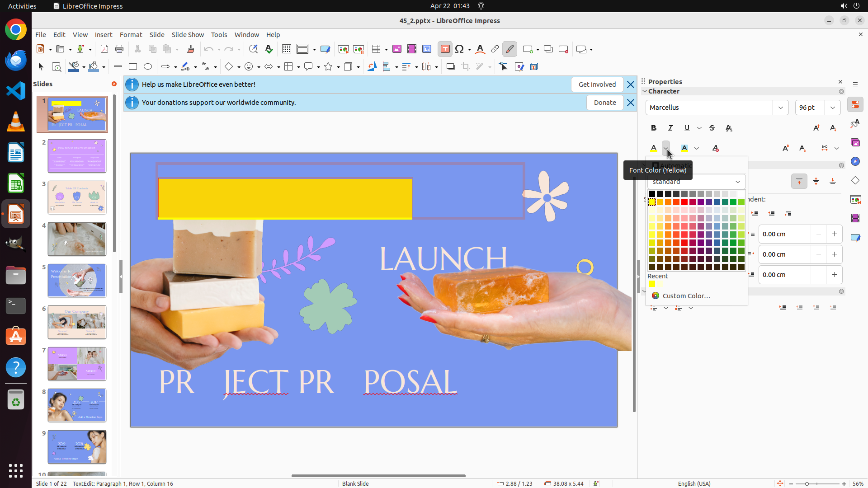Click the Display Grid icon
868x488 pixels.
pos(286,49)
